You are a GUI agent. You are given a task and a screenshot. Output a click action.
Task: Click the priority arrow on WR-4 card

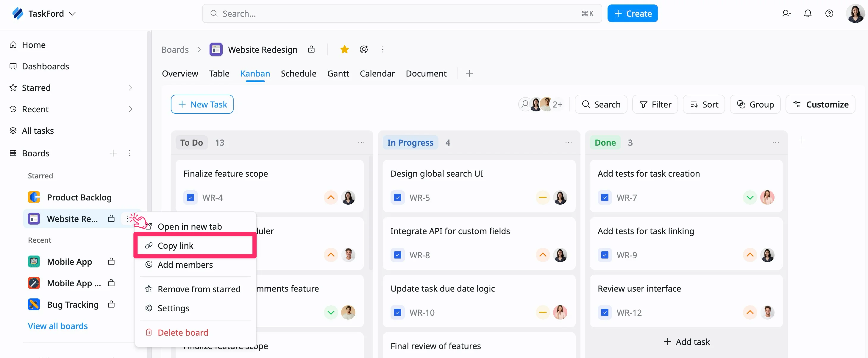331,197
